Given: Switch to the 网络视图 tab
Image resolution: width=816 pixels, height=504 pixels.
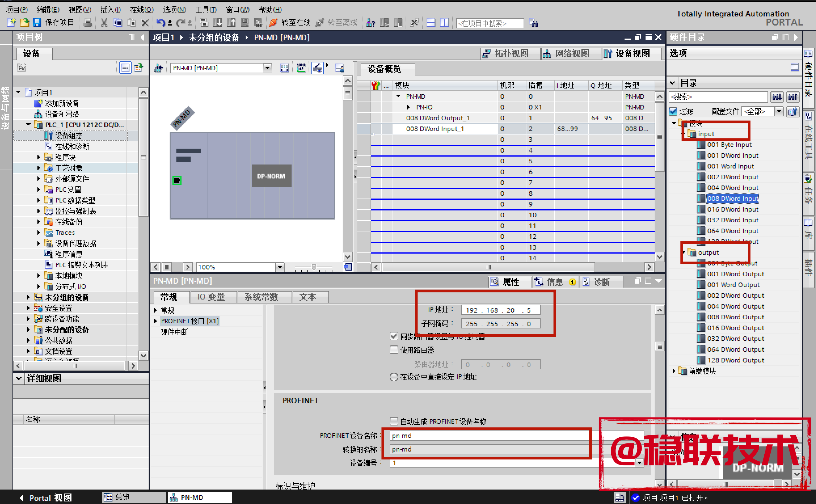Looking at the screenshot, I should (566, 54).
